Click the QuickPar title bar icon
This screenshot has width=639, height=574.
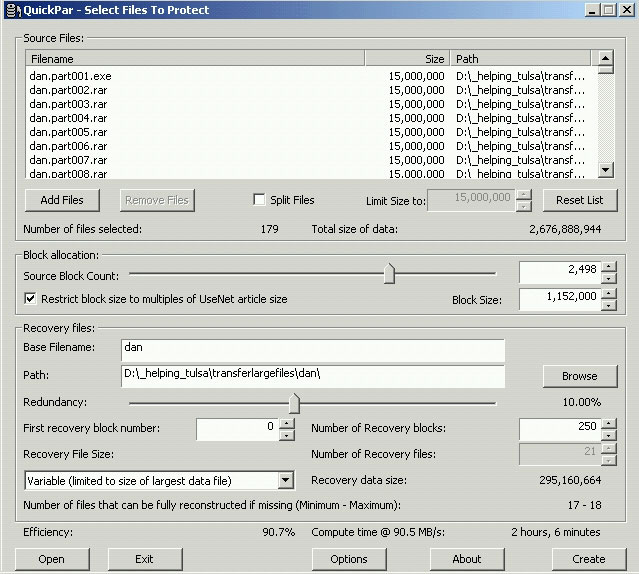click(x=13, y=10)
